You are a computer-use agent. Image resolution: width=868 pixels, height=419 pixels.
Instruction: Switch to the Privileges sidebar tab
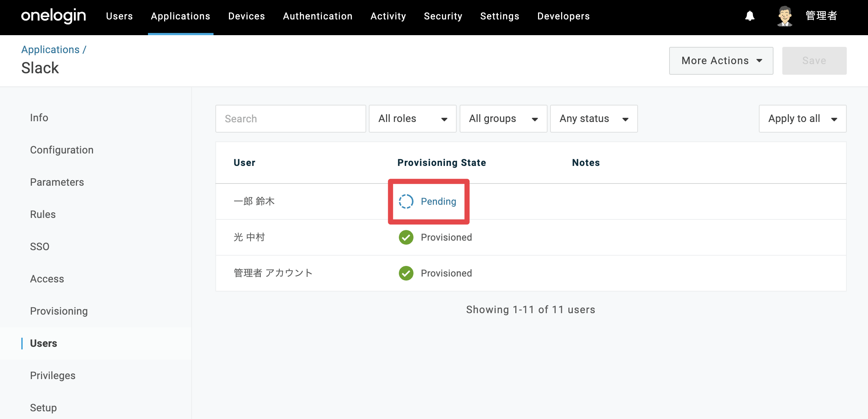coord(53,375)
